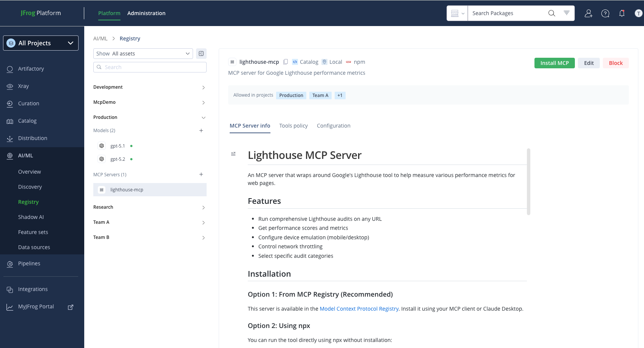Click the JFrog Platform logo
Image resolution: width=644 pixels, height=348 pixels.
(x=41, y=13)
